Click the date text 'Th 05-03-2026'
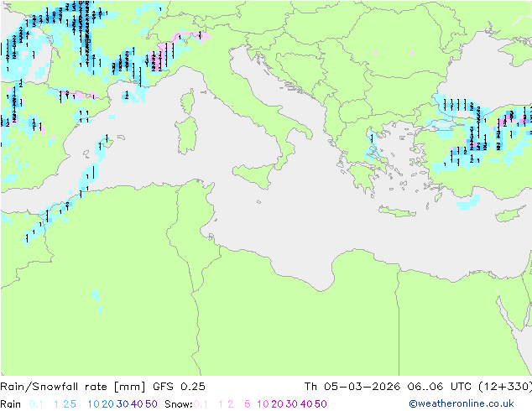 352,387
